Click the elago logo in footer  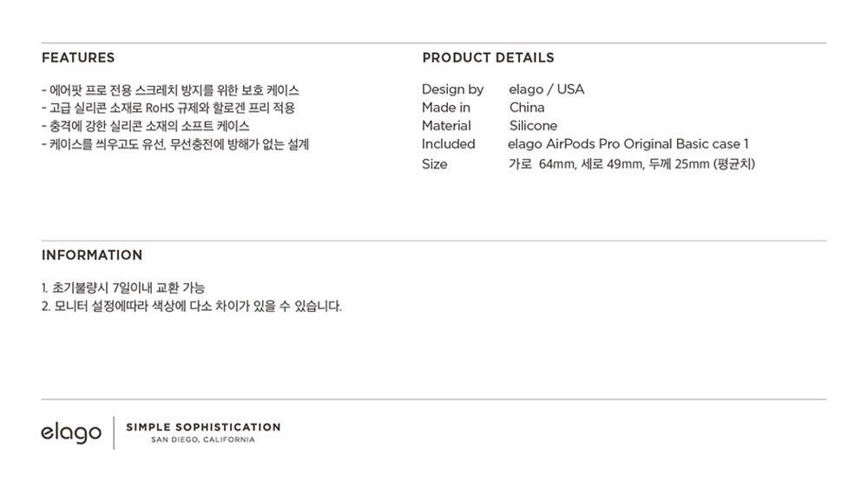[71, 432]
